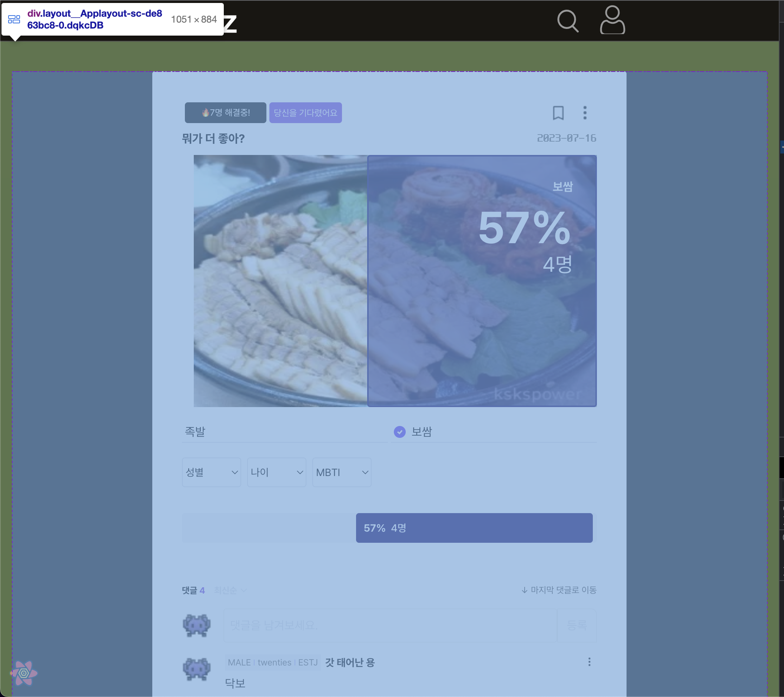Click the 보쌈 57% image overlay

pos(482,281)
